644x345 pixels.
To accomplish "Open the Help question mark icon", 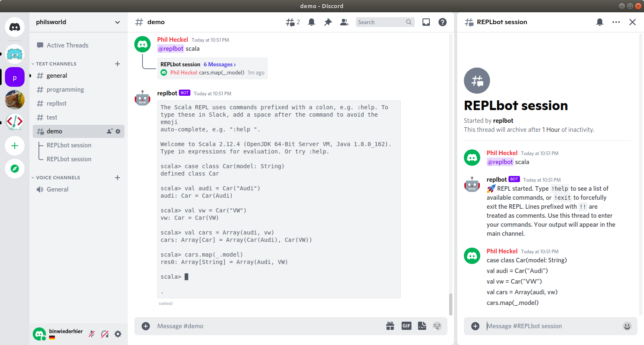I will tap(443, 22).
